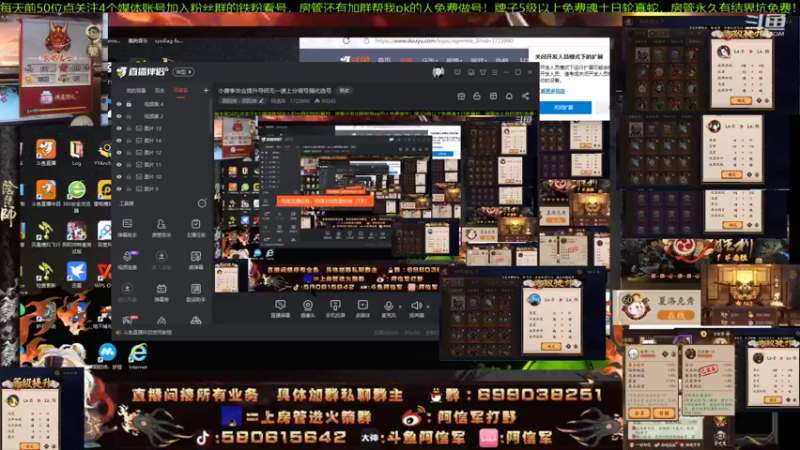The width and height of the screenshot is (800, 450).
Task: Open 弹幕助手 tool in 直播伴侣 toolbox
Action: point(127,228)
